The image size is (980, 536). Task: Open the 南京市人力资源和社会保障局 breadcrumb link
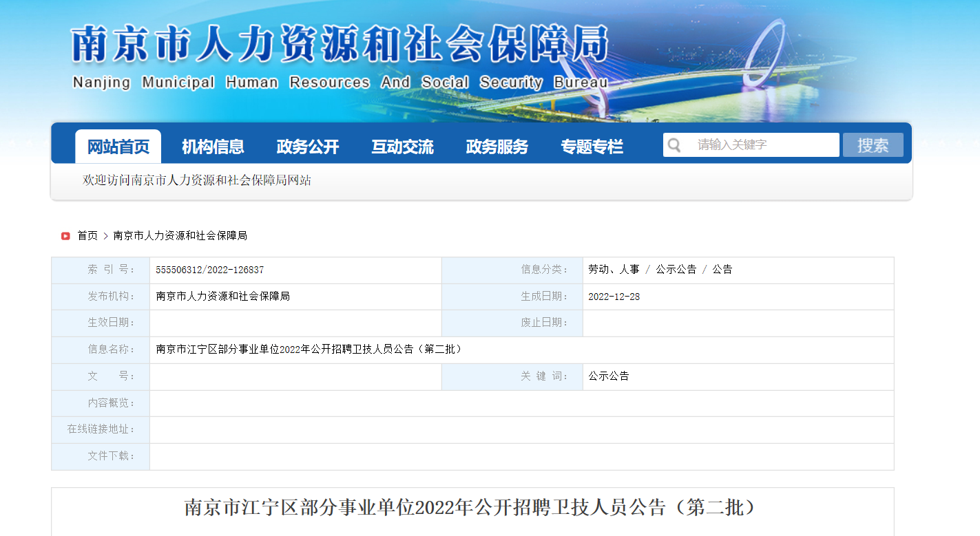click(x=180, y=236)
